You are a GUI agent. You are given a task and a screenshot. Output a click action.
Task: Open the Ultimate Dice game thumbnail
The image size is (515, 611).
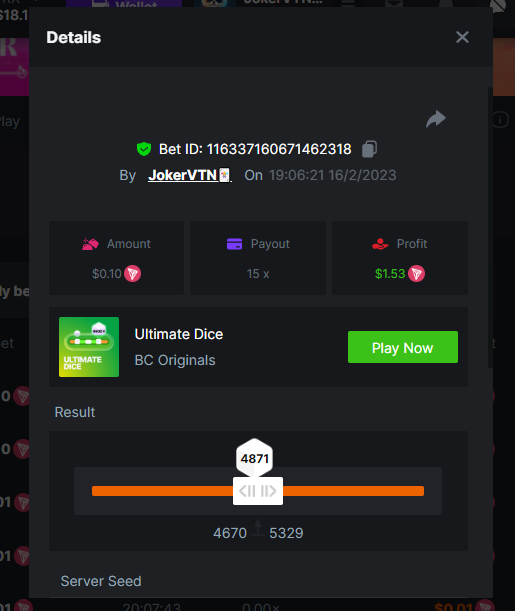(89, 347)
